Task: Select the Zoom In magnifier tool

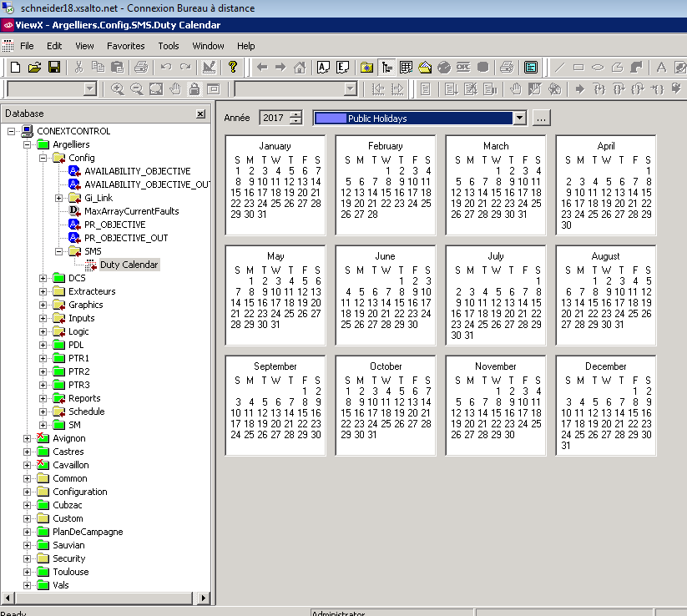Action: click(x=117, y=89)
